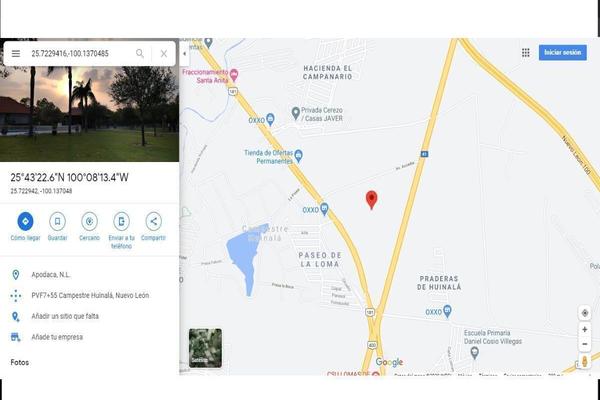Screen dimensions: 600x400
Task: Open Google apps grid icon
Action: (526, 53)
